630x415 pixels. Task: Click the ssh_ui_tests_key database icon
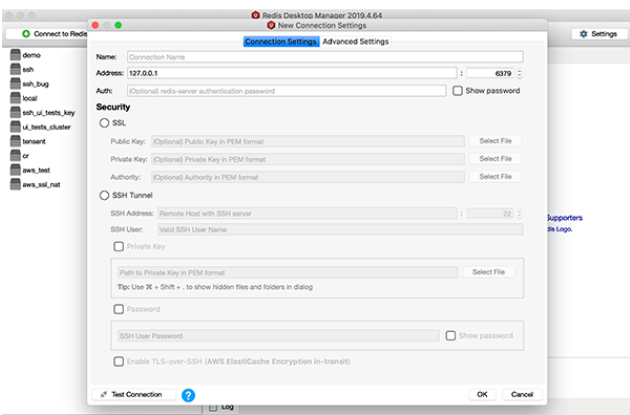[15, 112]
